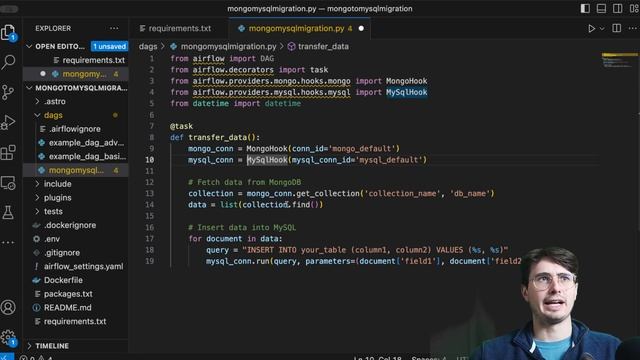
Task: Click the 1 unsaved badge
Action: coord(109,47)
